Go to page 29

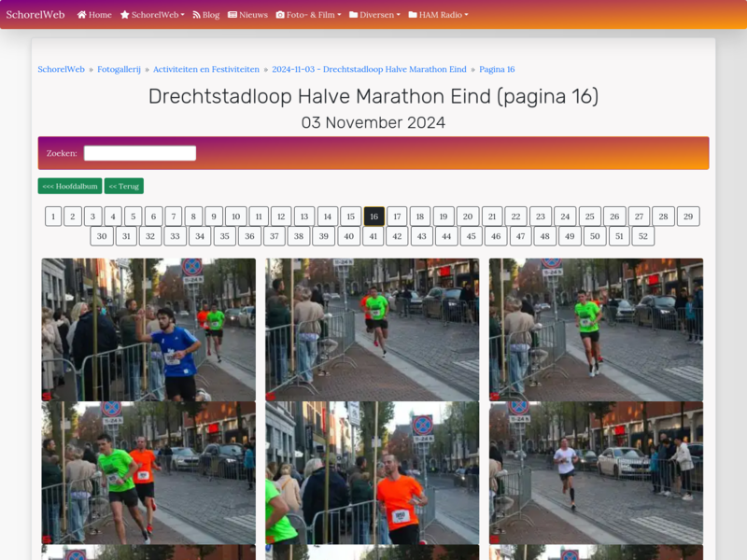click(x=688, y=217)
